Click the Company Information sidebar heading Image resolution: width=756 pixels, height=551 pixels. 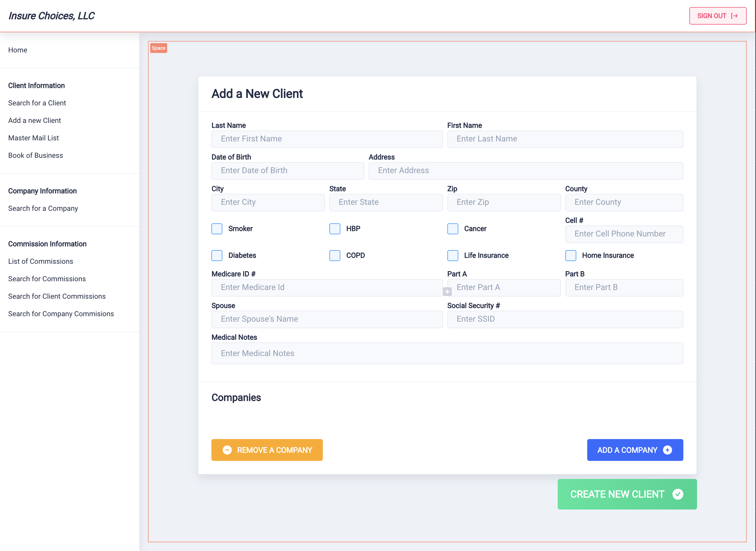[x=42, y=191]
